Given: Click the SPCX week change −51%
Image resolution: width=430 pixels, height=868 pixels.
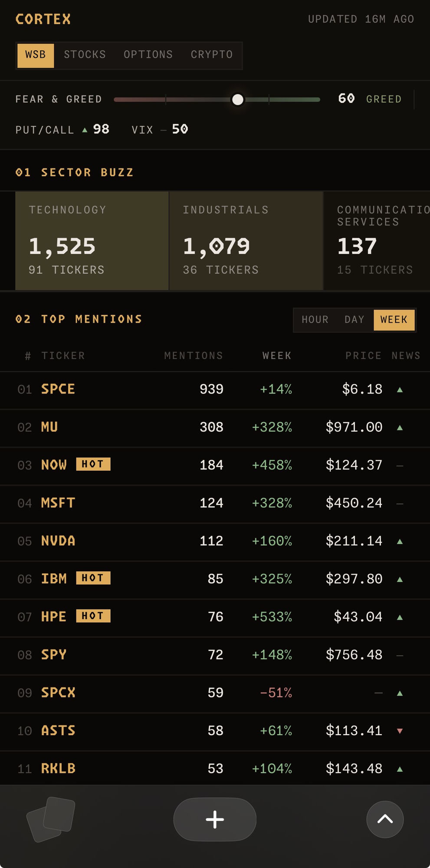Looking at the screenshot, I should pos(276,693).
